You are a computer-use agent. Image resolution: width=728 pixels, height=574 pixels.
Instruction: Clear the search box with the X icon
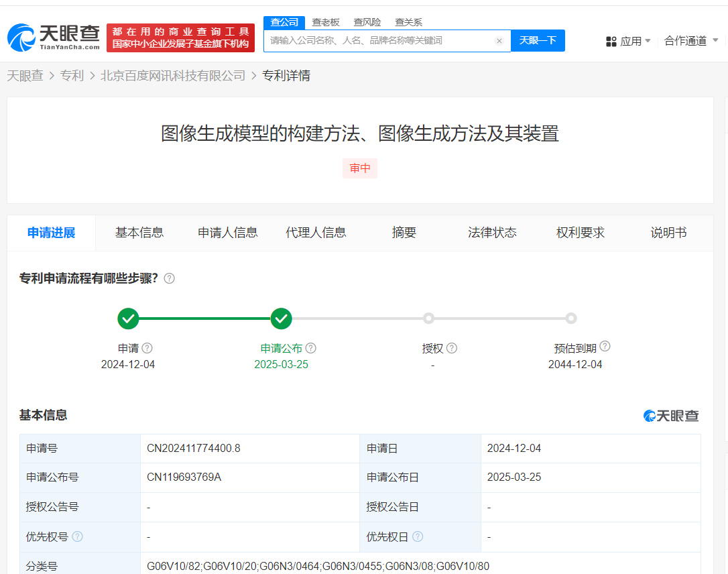pos(499,41)
